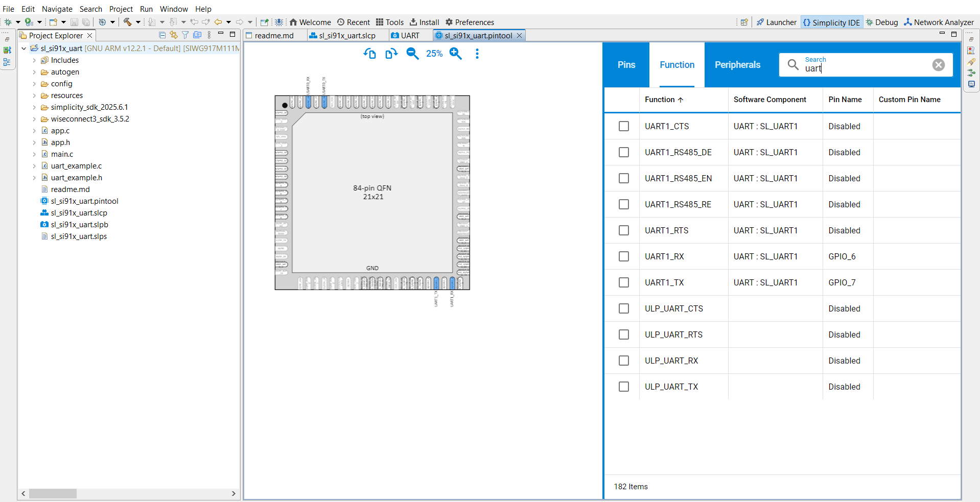
Task: Open the pin tool more-options menu
Action: [477, 54]
